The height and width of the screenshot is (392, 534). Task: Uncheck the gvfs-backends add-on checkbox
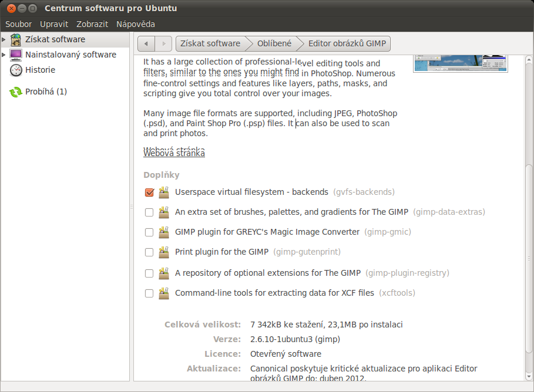pos(149,192)
